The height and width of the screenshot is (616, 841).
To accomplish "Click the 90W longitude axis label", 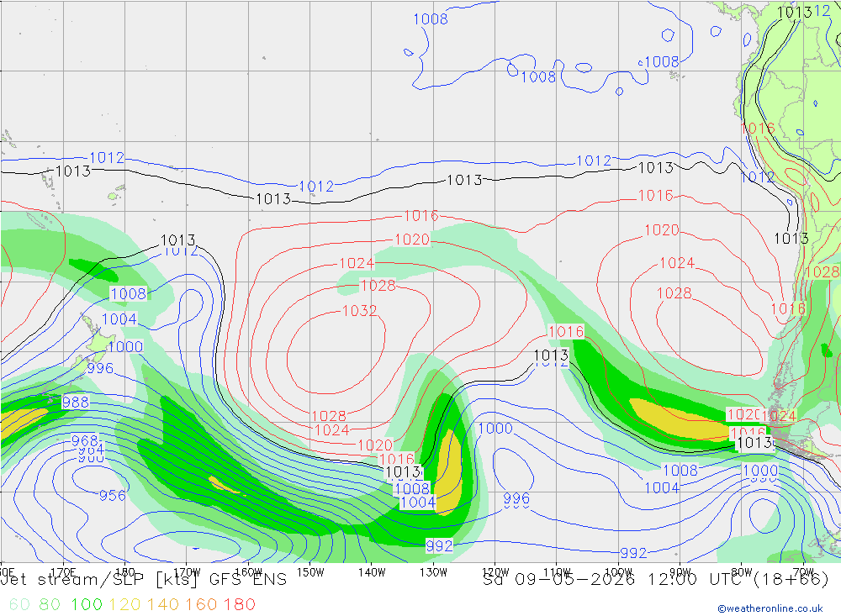I will point(680,572).
